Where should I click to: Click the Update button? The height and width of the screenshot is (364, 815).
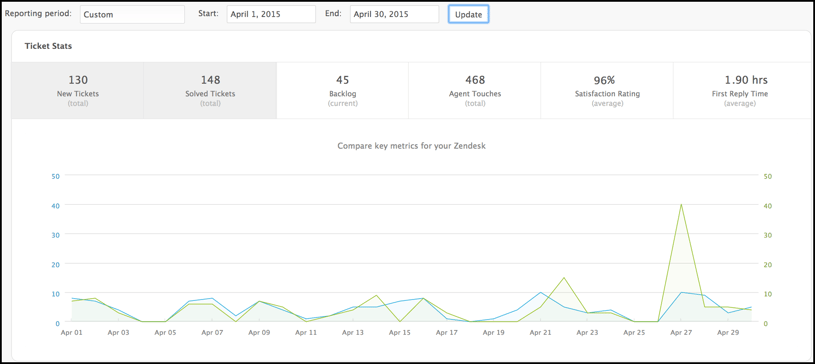[x=468, y=15]
